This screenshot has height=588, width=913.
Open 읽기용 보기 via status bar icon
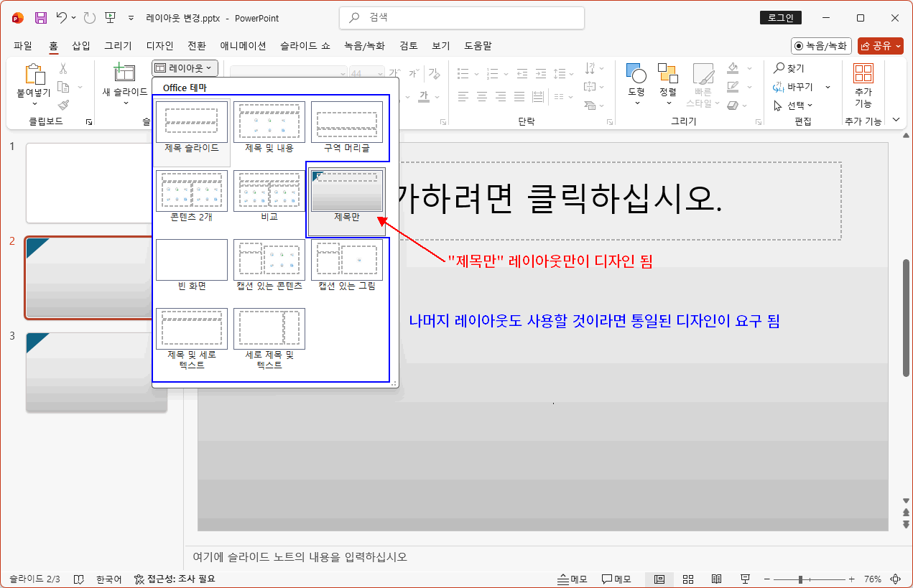(716, 579)
